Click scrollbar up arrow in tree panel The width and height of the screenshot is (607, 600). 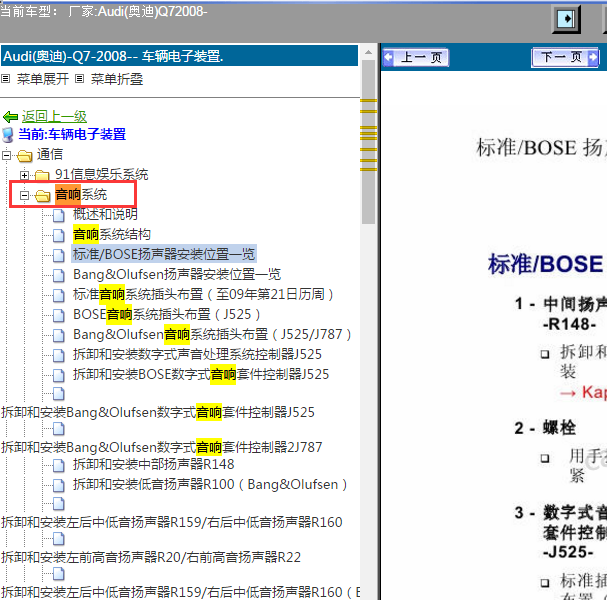click(368, 52)
